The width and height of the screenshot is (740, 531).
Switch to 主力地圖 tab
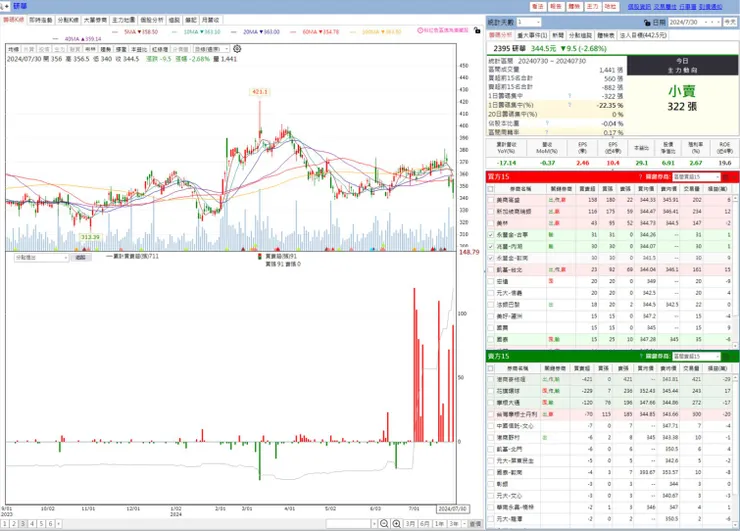tap(124, 20)
